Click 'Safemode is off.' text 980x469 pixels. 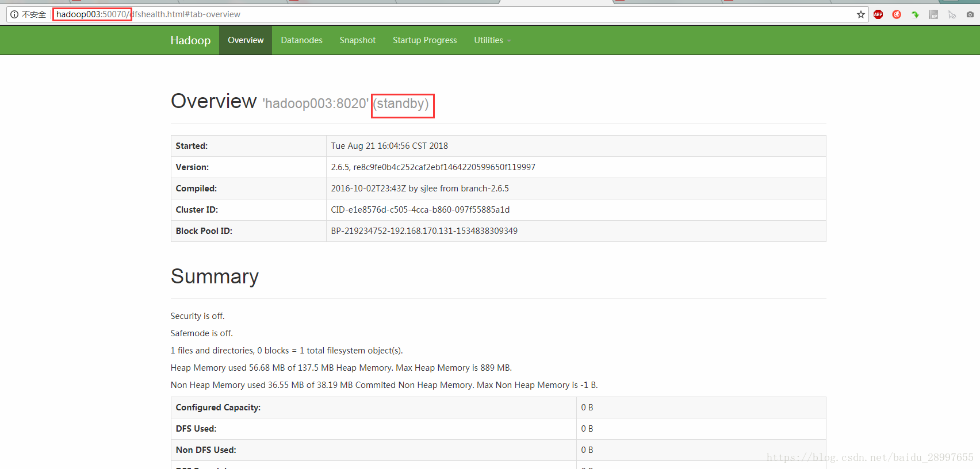coord(201,333)
